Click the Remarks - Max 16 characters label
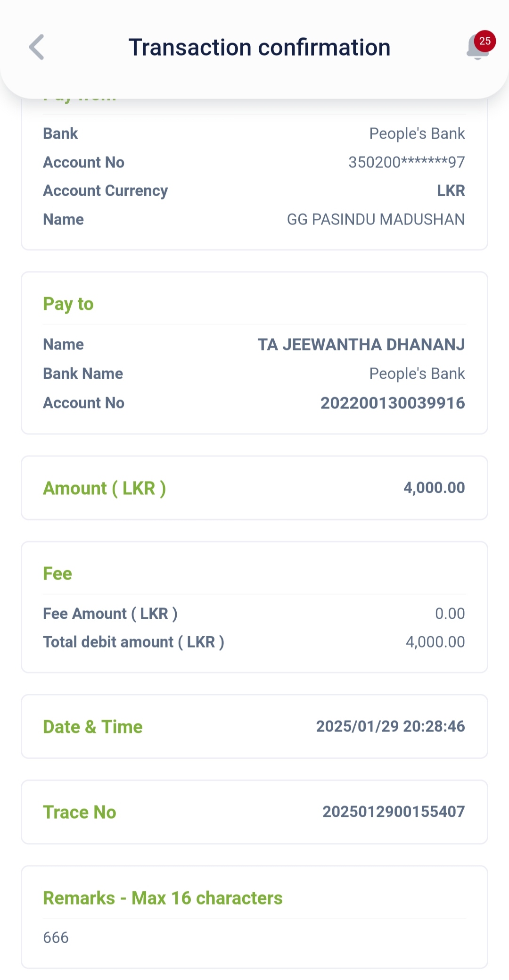The image size is (509, 980). (163, 898)
